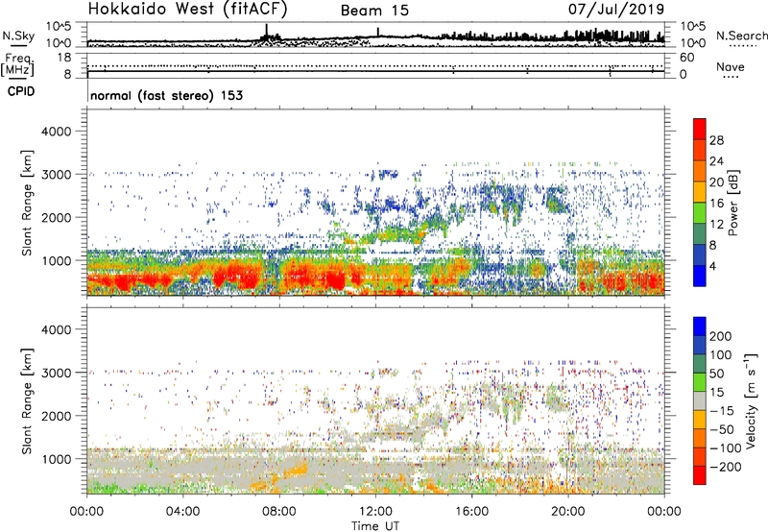Viewport: 768px width, 532px height.
Task: Pick the bright blue bottom power colorbar swatch
Action: coord(700,276)
